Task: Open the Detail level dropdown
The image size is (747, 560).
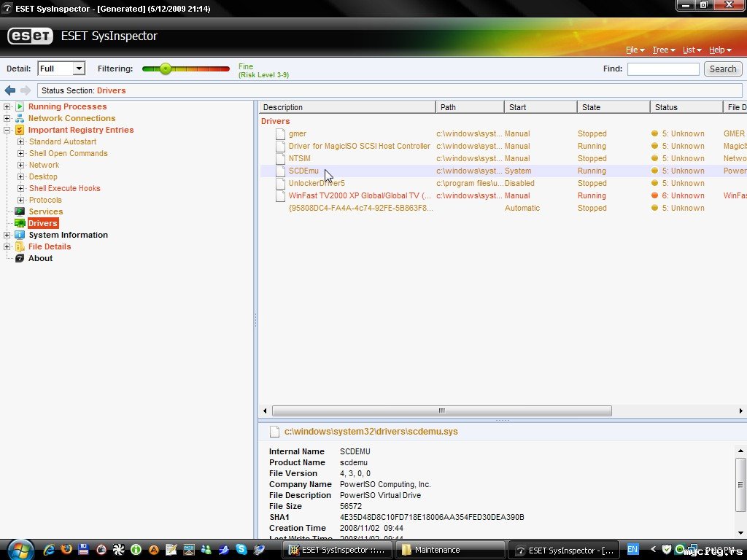Action: [x=79, y=69]
